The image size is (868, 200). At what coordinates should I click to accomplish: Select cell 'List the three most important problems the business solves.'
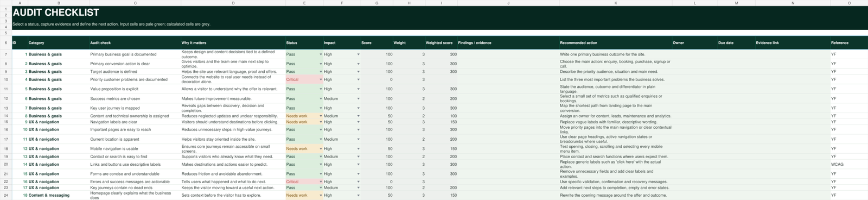pyautogui.click(x=616, y=79)
